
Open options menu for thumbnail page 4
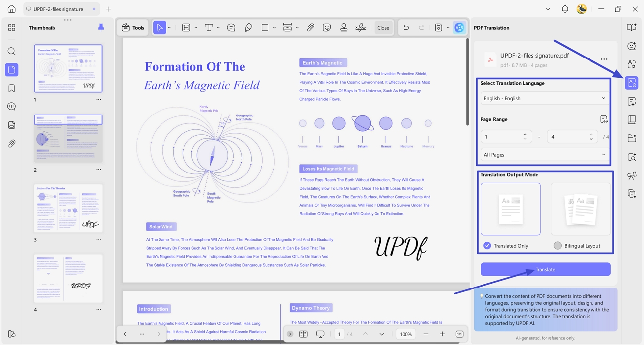[99, 309]
